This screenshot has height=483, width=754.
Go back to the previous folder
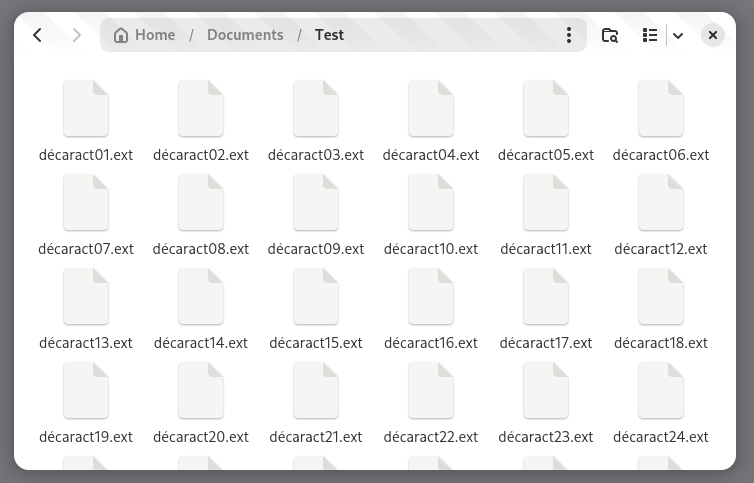pos(38,35)
